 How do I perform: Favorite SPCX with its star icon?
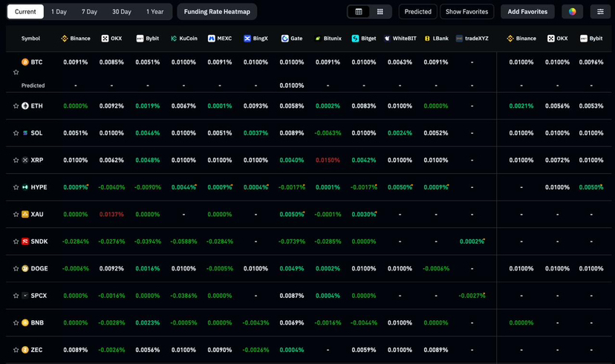tap(16, 296)
